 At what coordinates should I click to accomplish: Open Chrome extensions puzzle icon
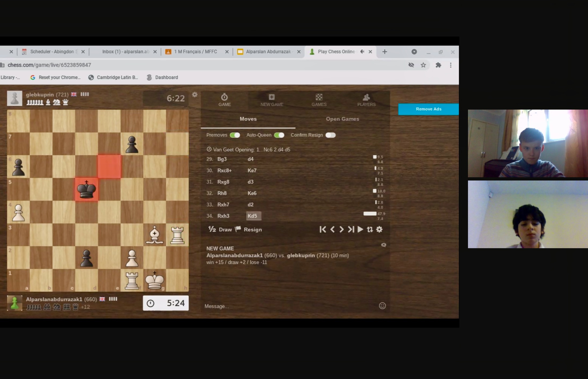click(x=438, y=65)
